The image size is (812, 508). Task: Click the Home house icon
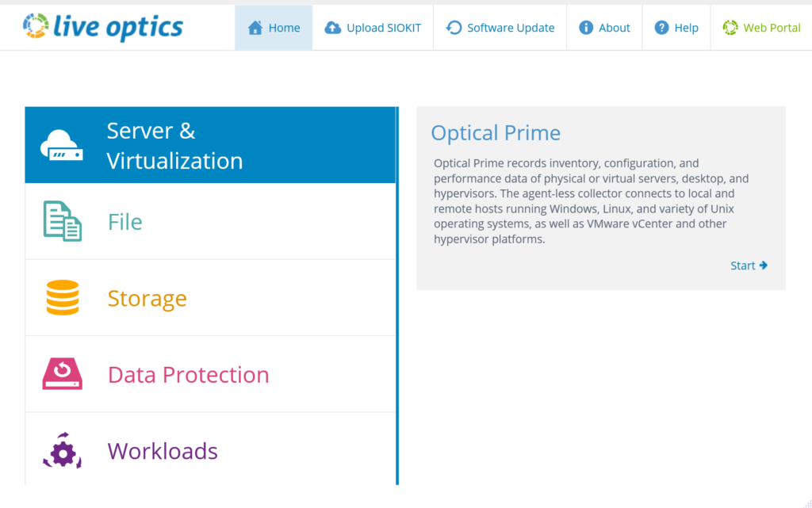coord(255,28)
